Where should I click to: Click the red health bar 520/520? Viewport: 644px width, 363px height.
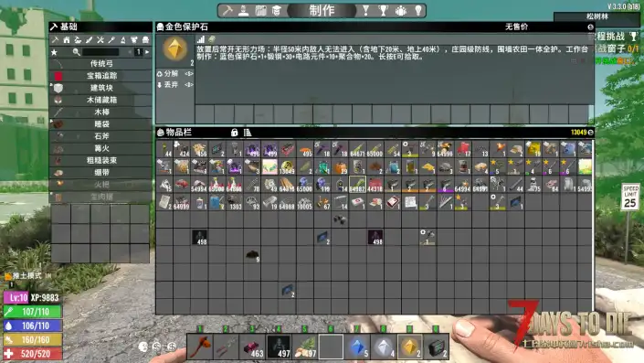click(33, 354)
